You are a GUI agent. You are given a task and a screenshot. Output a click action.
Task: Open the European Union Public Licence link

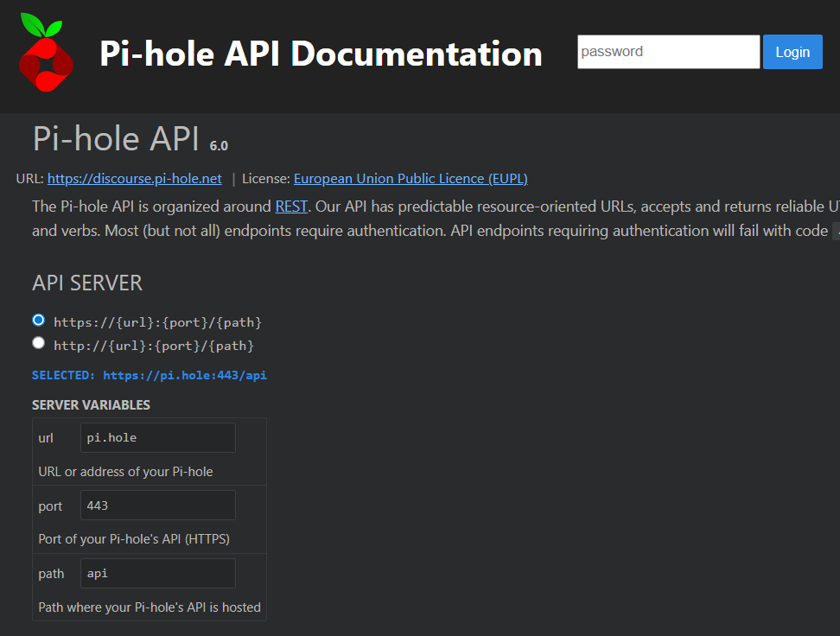click(410, 179)
